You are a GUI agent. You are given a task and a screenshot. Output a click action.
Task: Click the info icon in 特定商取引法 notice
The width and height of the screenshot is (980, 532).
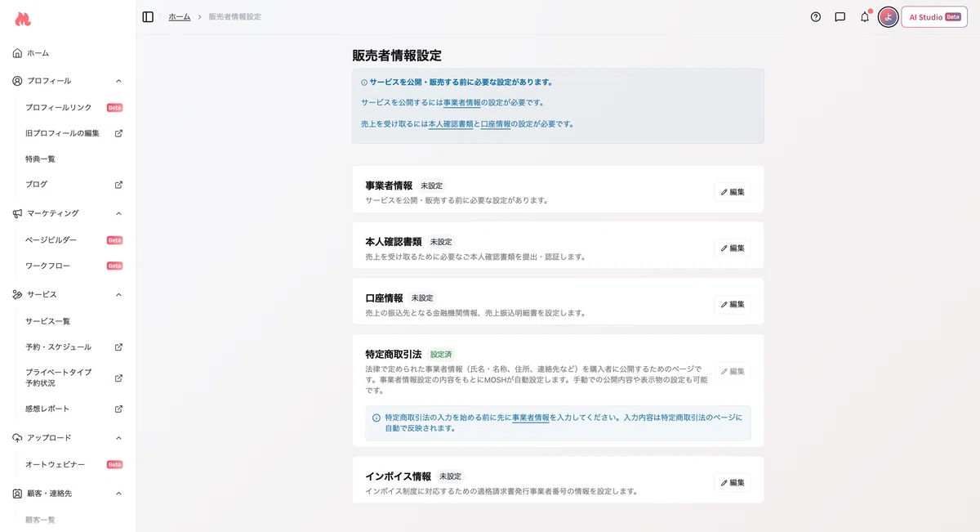tap(376, 418)
